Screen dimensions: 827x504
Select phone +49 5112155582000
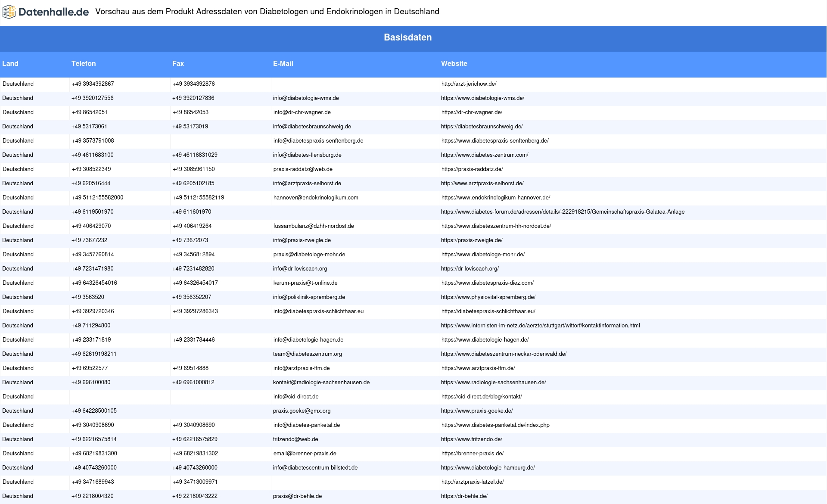[97, 198]
